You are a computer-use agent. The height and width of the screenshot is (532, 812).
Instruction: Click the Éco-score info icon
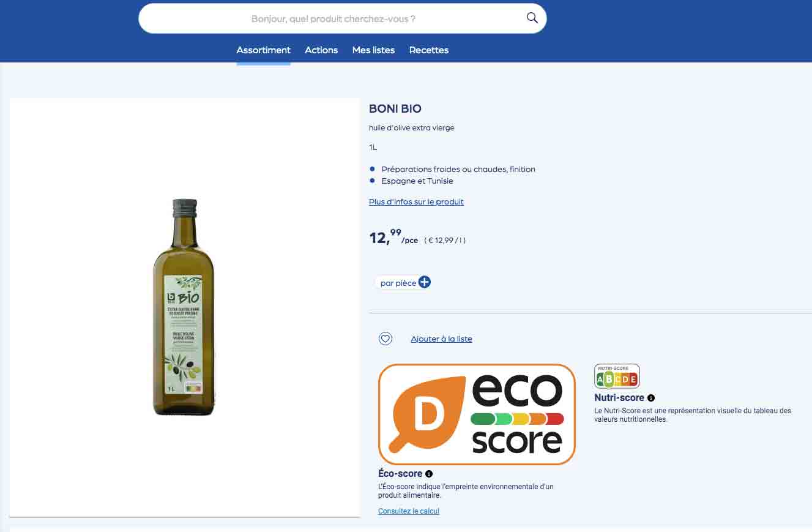tap(429, 474)
